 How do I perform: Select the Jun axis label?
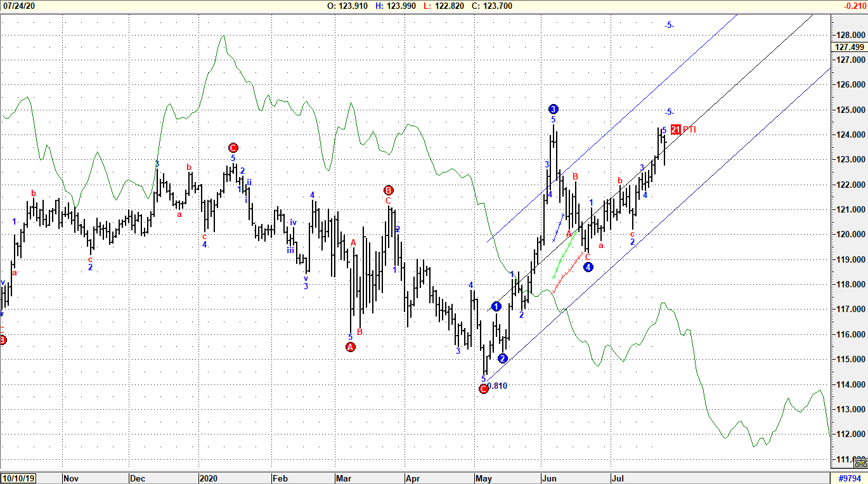(549, 478)
